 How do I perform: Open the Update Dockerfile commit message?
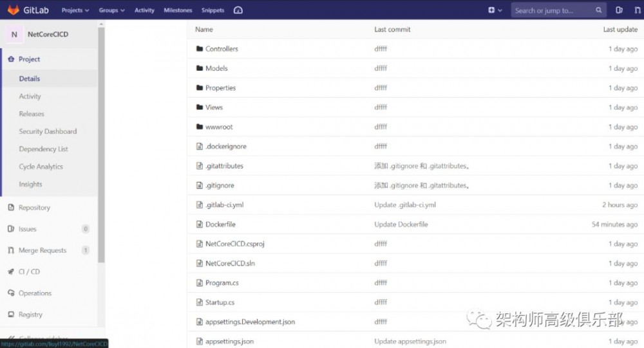point(401,224)
